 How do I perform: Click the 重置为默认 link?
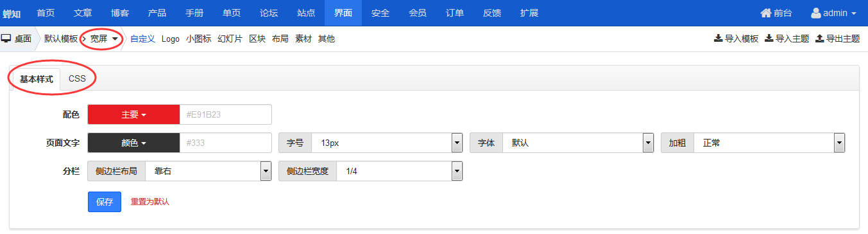[150, 201]
